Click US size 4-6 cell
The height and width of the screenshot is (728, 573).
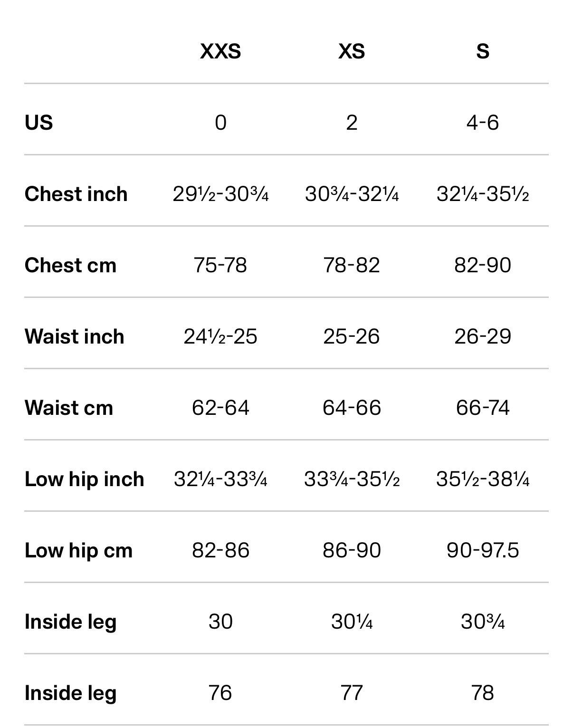point(483,123)
